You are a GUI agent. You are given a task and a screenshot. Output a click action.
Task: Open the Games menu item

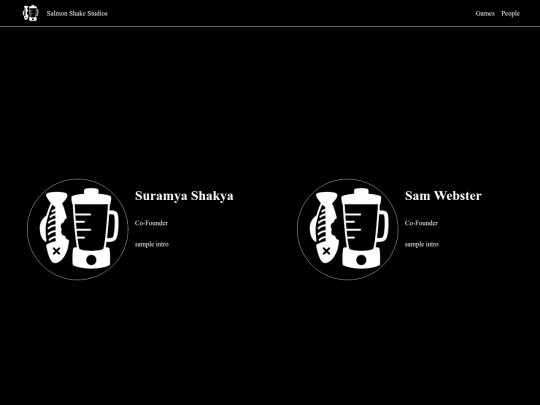coord(485,13)
